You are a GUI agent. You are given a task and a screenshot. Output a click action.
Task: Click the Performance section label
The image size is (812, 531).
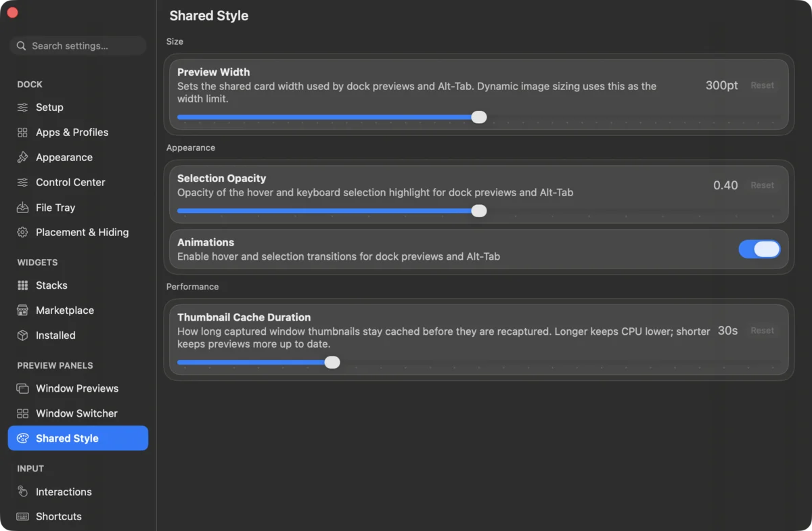(x=192, y=287)
